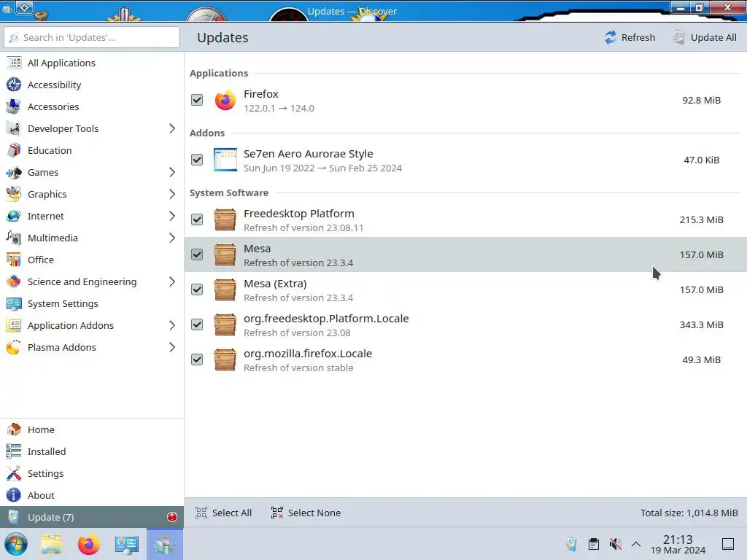
Task: Click the Refresh button
Action: tap(630, 37)
